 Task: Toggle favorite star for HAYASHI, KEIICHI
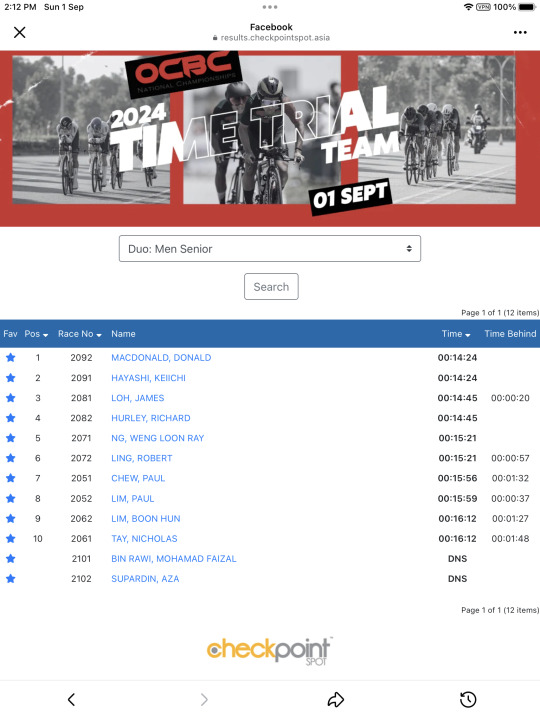click(11, 377)
